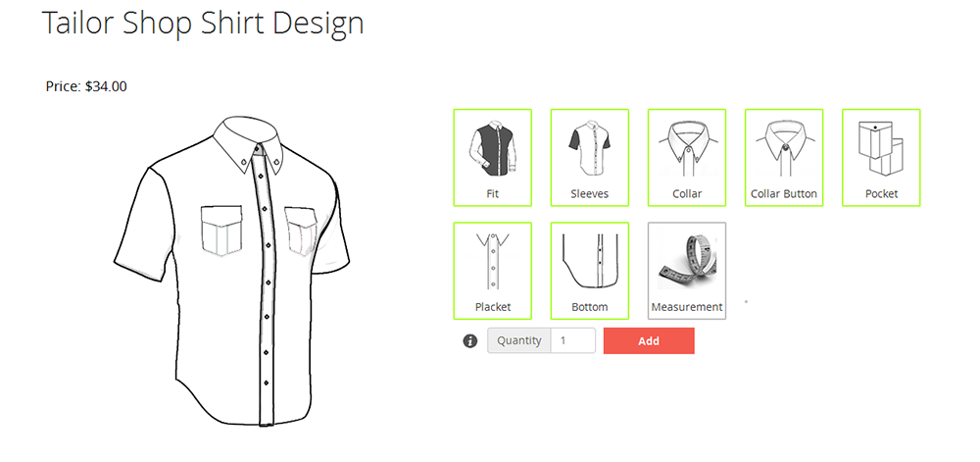Click the left chest pocket on shirt

click(221, 231)
